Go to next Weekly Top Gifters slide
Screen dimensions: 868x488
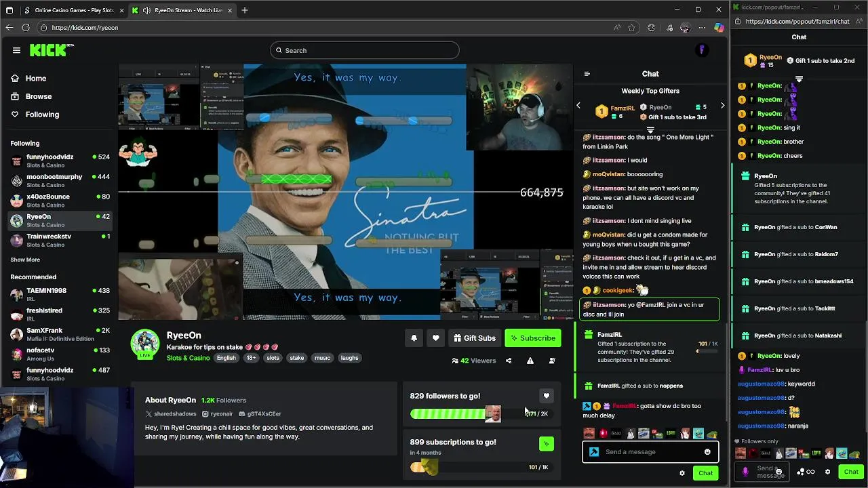(x=722, y=106)
